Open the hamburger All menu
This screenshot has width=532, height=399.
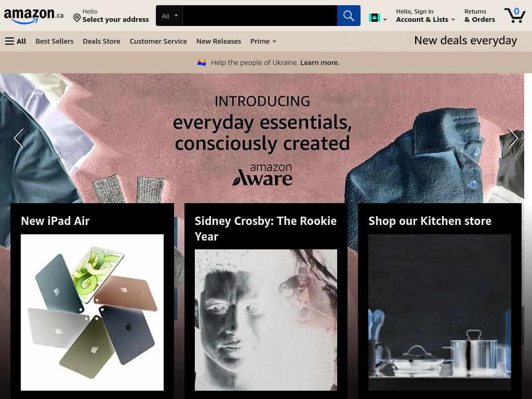pyautogui.click(x=16, y=42)
